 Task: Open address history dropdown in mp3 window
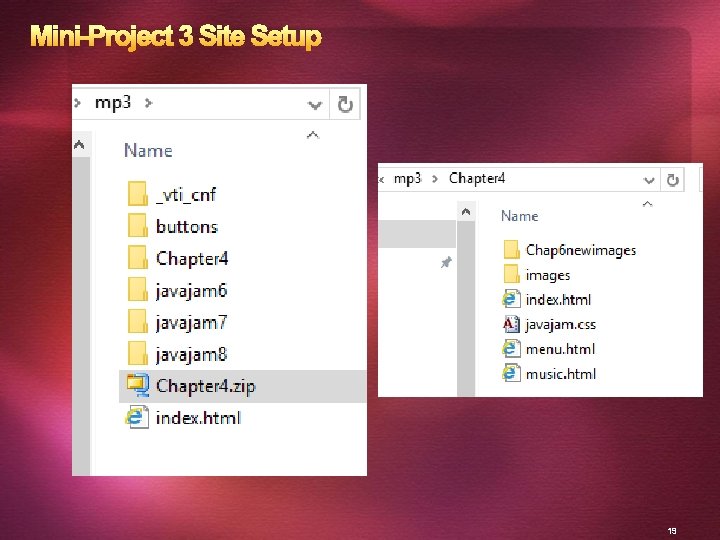click(315, 105)
